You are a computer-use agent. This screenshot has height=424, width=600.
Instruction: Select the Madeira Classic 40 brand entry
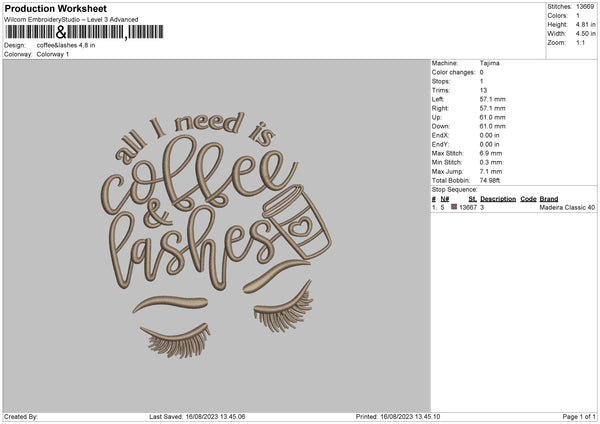tap(567, 207)
